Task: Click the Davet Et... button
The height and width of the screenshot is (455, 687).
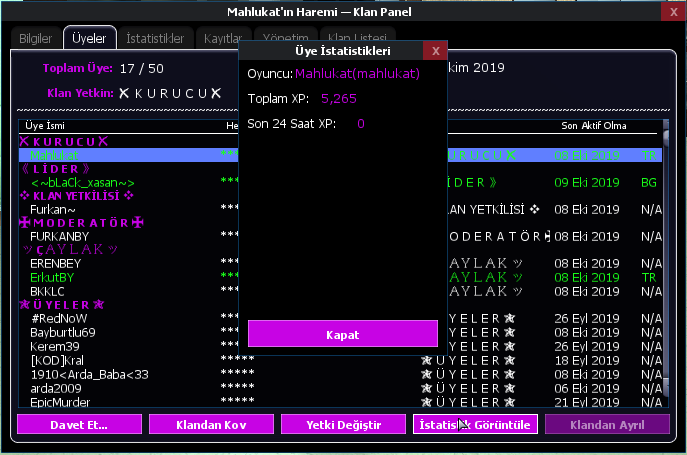Action: point(79,424)
